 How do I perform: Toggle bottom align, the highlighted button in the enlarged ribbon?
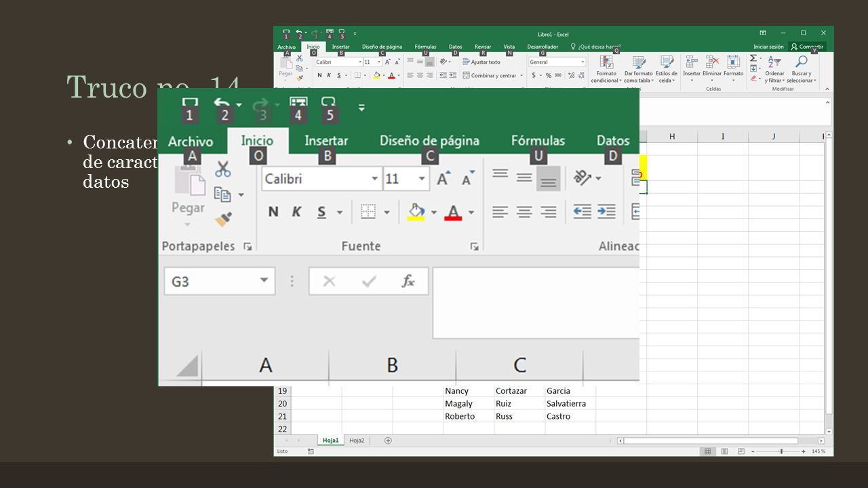click(548, 178)
